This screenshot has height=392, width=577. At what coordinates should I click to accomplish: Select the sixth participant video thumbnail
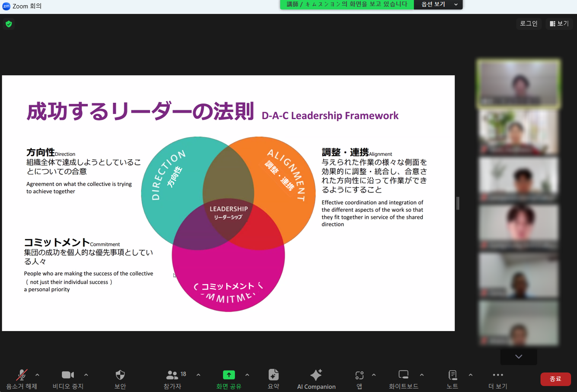tap(519, 323)
